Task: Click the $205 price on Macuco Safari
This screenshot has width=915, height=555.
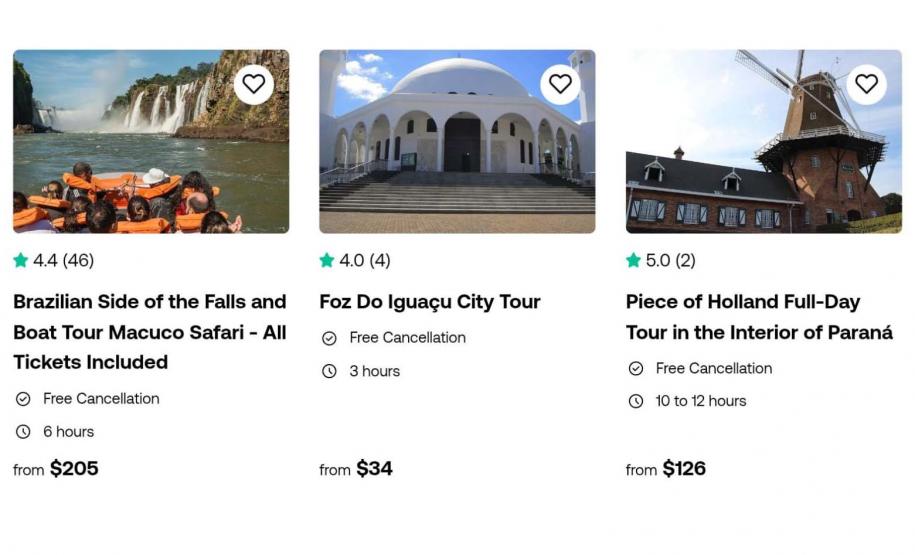Action: click(x=74, y=469)
